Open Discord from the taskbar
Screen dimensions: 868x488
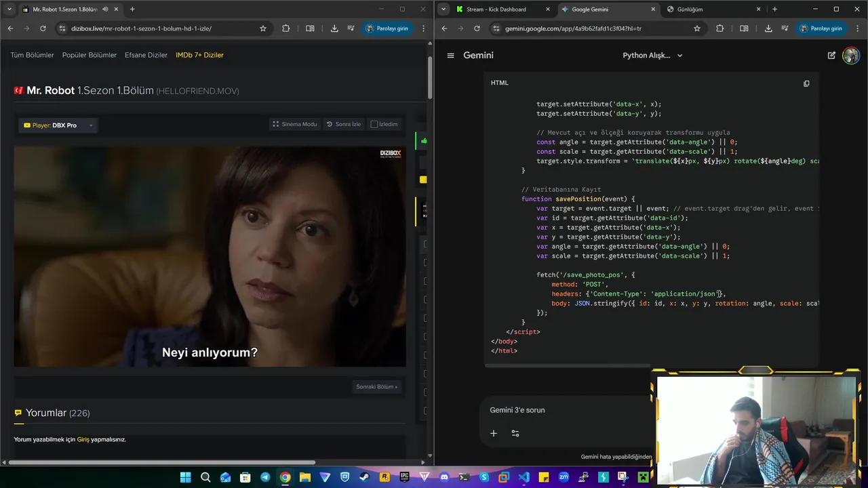point(444,477)
